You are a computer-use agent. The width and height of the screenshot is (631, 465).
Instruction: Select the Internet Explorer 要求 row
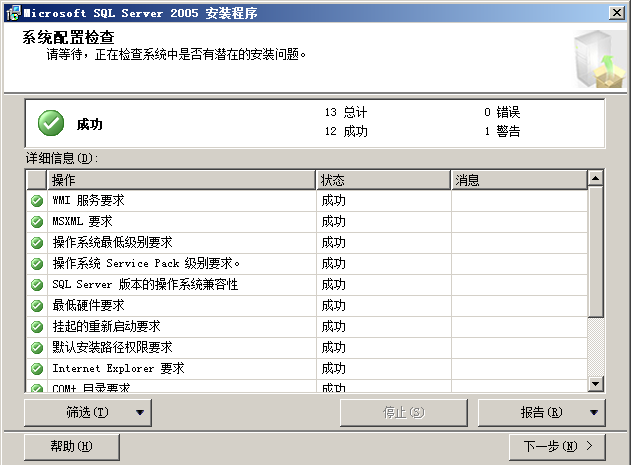click(x=307, y=368)
